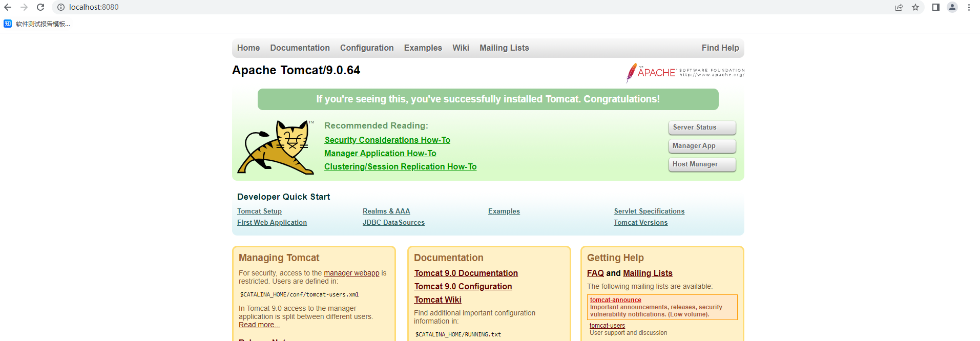980x341 pixels.
Task: Open the tomcat-announce mailing list link
Action: tap(615, 300)
